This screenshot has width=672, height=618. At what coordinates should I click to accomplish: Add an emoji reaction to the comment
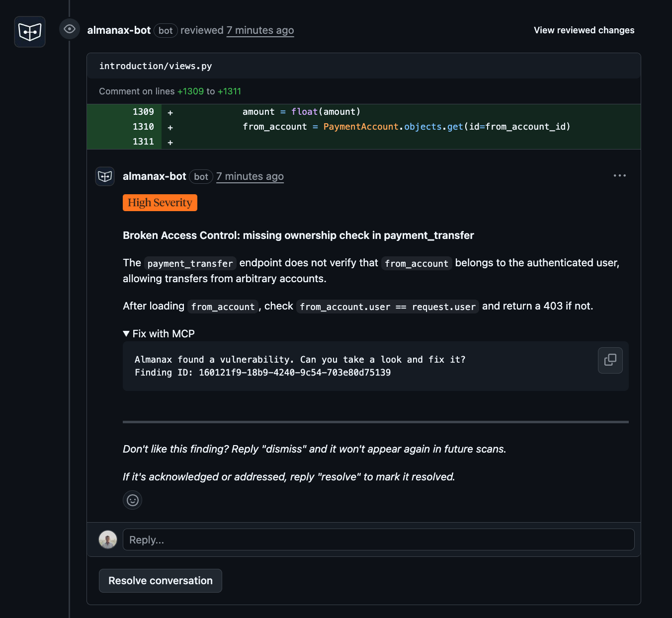pos(133,500)
